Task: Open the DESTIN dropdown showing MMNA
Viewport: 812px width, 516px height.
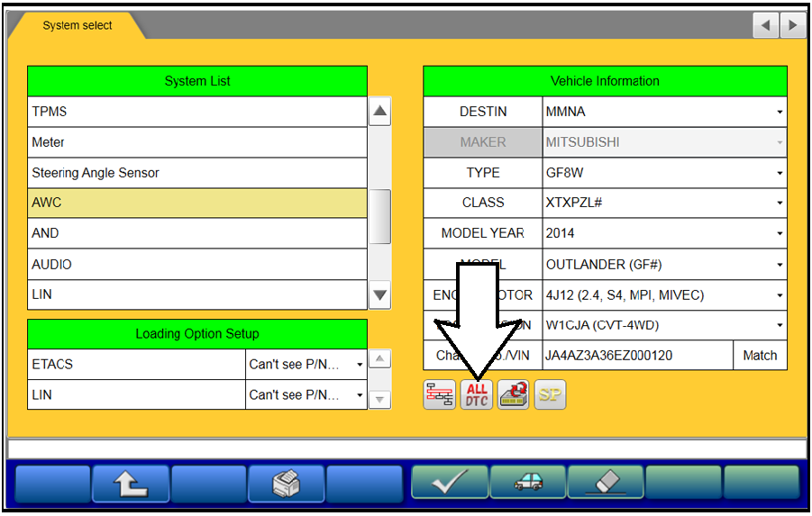Action: coord(664,112)
